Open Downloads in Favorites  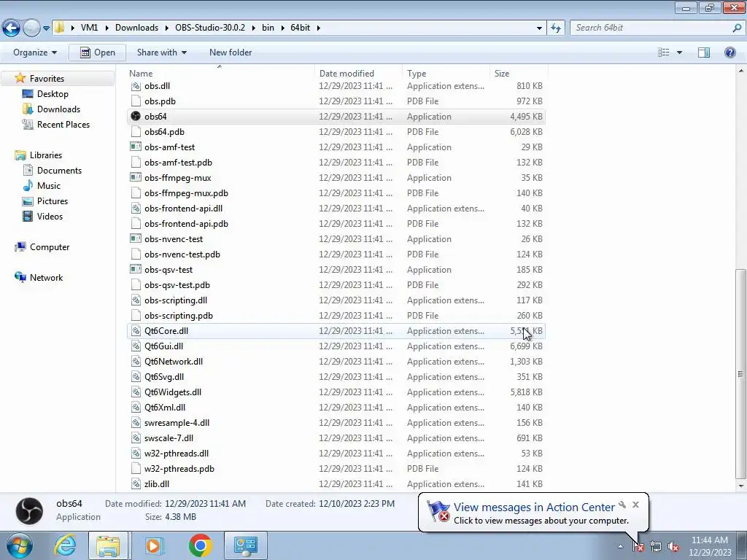pos(58,109)
